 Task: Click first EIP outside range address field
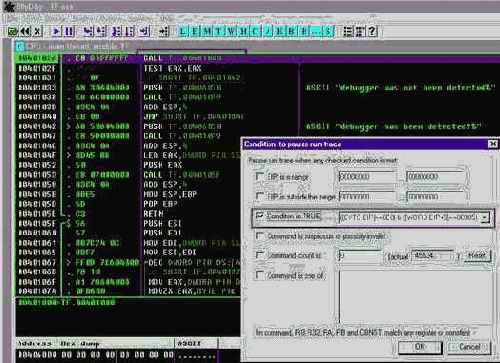point(367,196)
